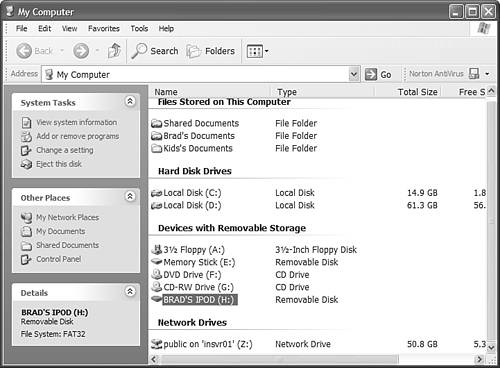500x368 pixels.
Task: Open the Address bar dropdown arrow
Action: 354,74
